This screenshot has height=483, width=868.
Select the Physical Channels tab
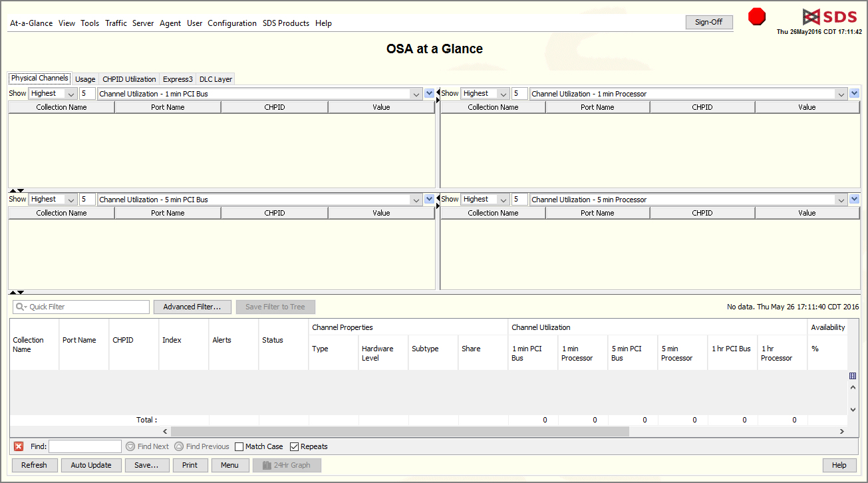pos(40,79)
